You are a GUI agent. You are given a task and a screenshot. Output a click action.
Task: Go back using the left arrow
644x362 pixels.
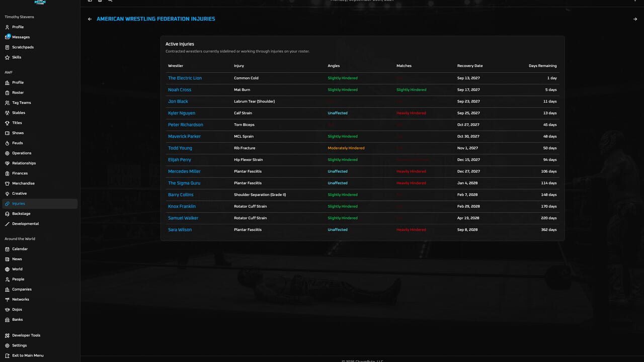(90, 19)
